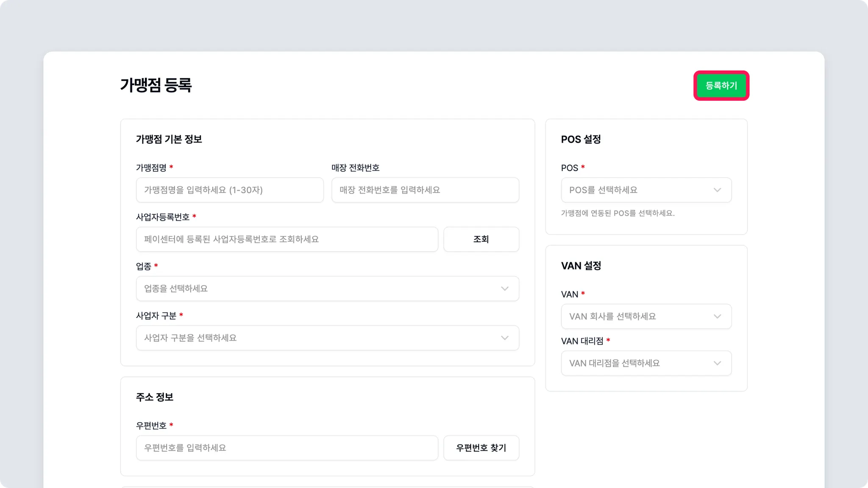Focus the 가맹점명 input field
This screenshot has height=488, width=868.
tap(230, 190)
